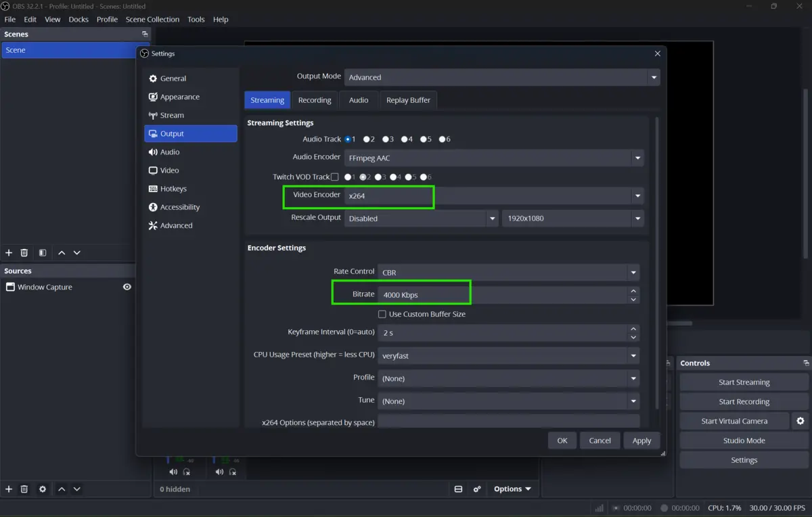
Task: Check Use Custom Buffer Size
Action: coord(382,314)
